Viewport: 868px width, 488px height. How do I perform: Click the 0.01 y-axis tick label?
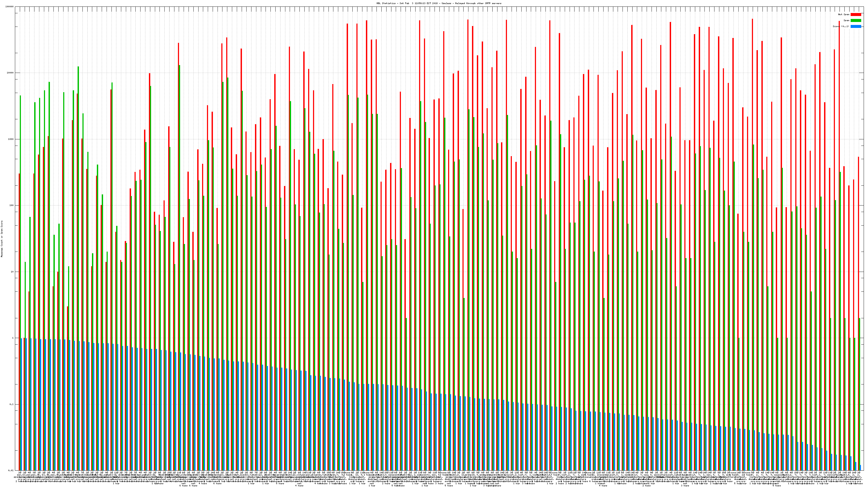click(11, 470)
